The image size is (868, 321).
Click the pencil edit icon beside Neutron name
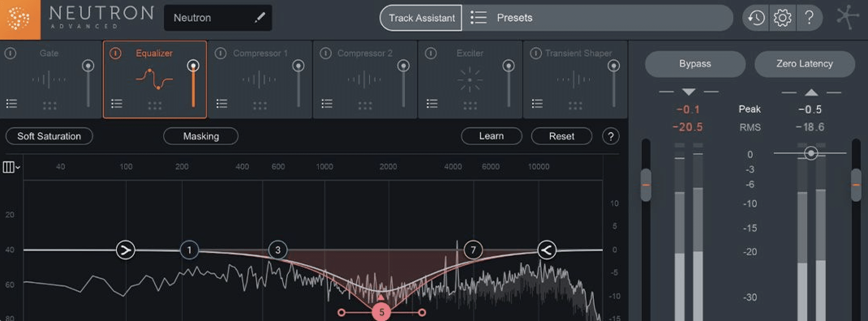260,17
